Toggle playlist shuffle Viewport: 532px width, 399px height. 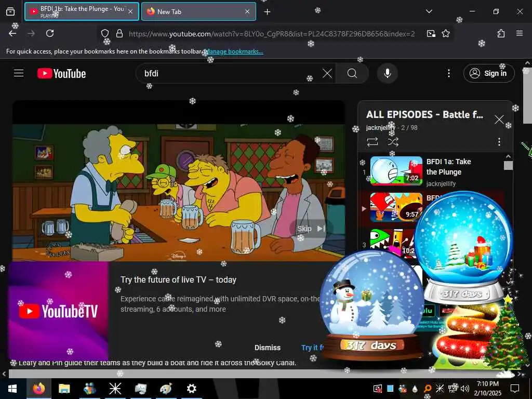(393, 141)
